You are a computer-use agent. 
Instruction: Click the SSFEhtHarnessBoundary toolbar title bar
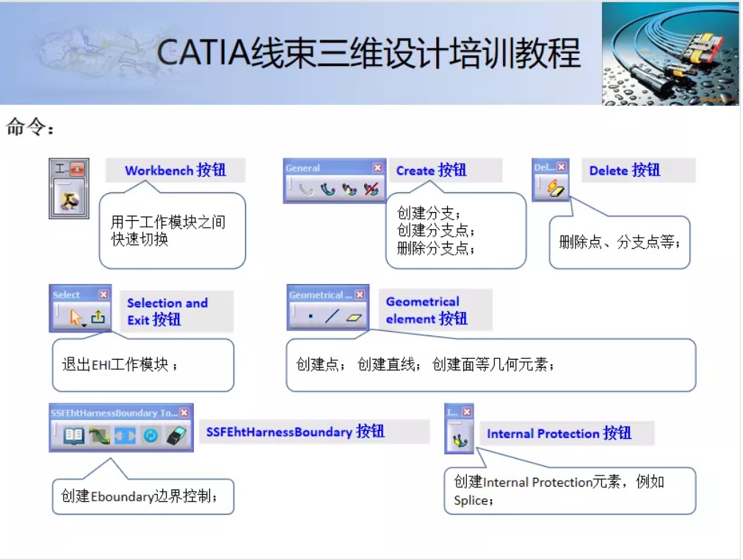[x=110, y=412]
